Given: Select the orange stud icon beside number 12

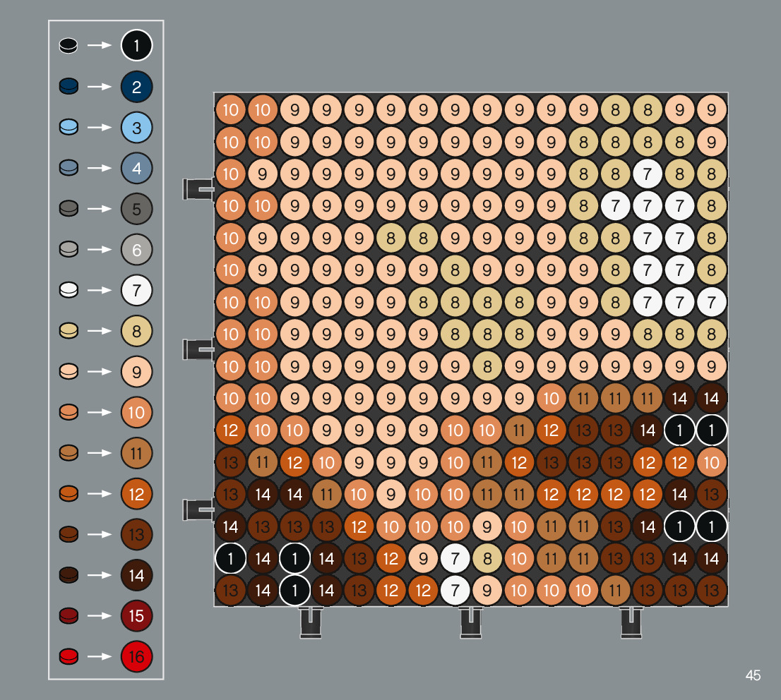Looking at the screenshot, I should pyautogui.click(x=68, y=494).
